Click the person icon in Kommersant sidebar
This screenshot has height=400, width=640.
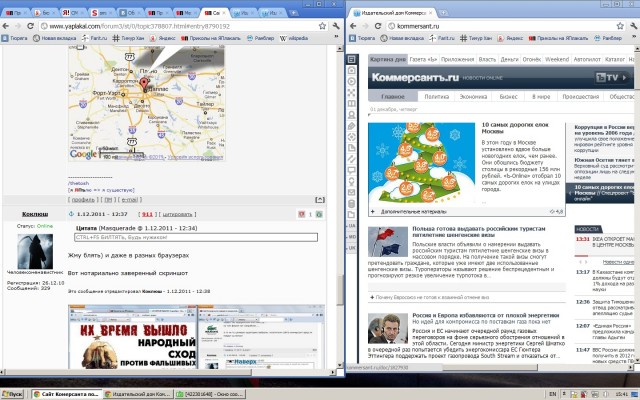(x=351, y=115)
